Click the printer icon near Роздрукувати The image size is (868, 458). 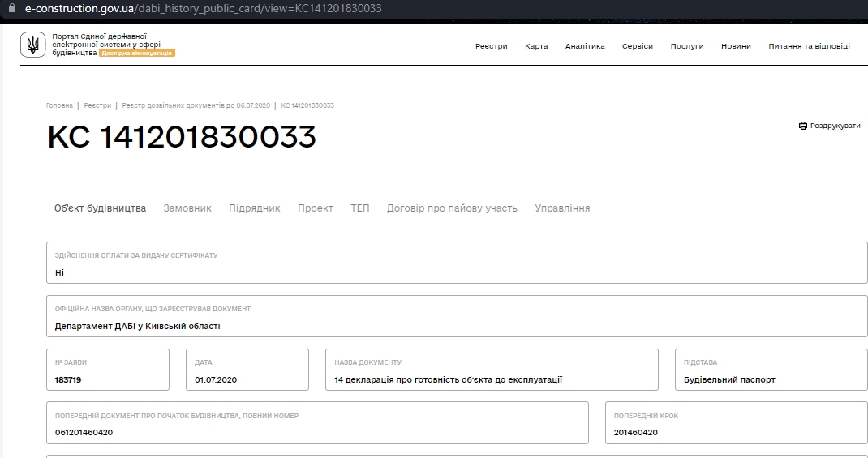click(x=802, y=126)
